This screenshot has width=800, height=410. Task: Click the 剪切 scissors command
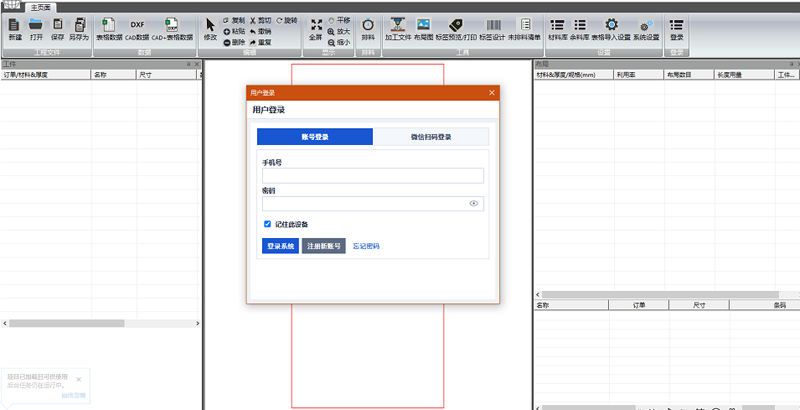coord(260,21)
